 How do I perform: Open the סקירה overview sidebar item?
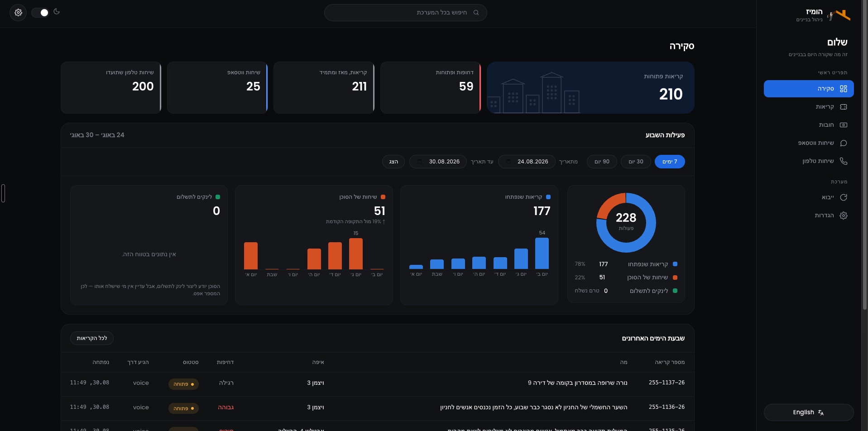809,89
